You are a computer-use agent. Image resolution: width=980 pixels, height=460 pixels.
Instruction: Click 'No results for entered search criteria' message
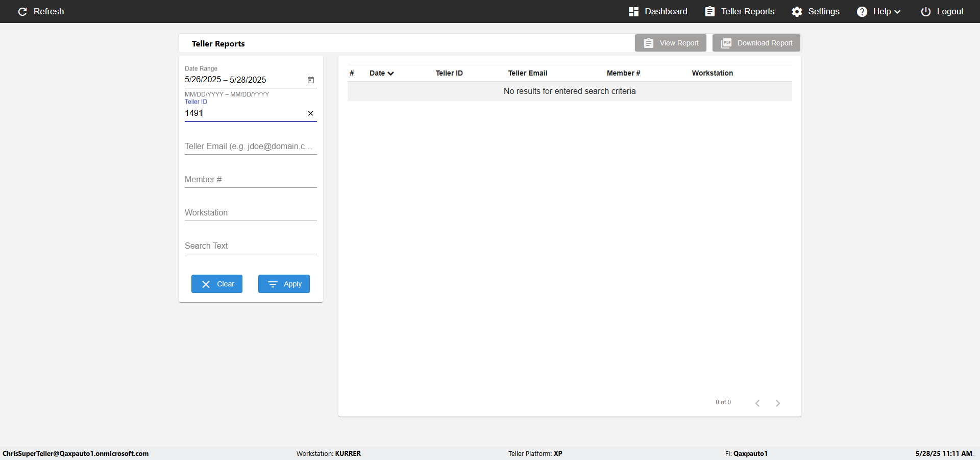tap(570, 91)
